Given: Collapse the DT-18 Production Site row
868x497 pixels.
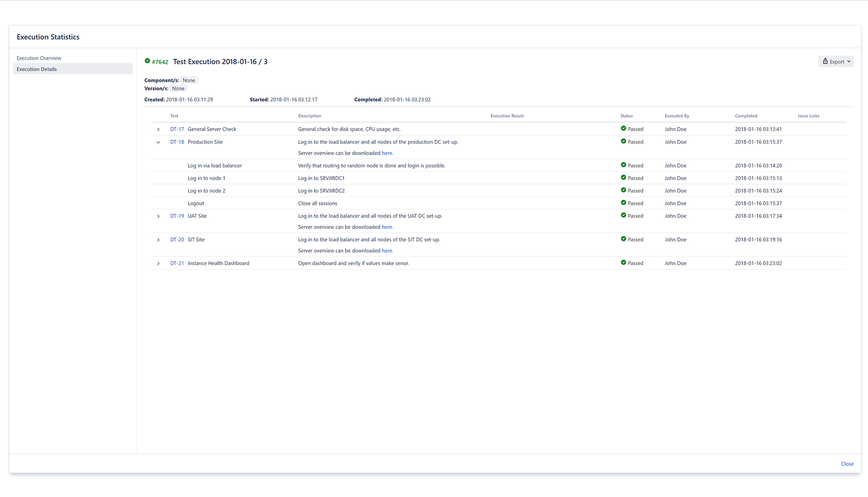Looking at the screenshot, I should 158,142.
